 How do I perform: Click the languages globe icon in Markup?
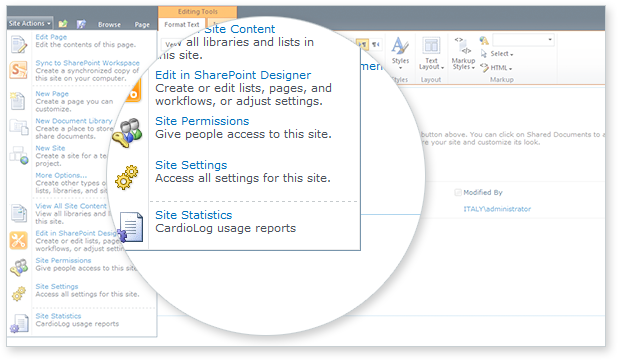(484, 40)
